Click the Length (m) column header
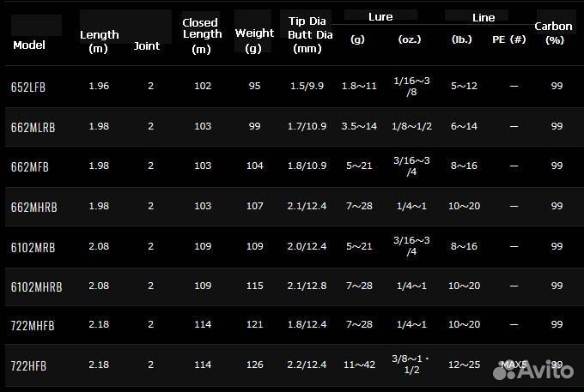This screenshot has height=392, width=584. [x=100, y=41]
